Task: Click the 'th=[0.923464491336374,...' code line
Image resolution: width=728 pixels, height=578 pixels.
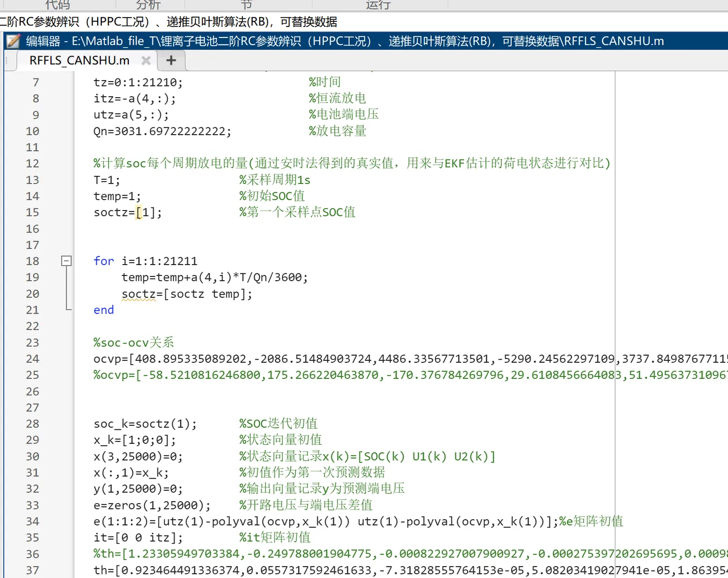Action: 411,570
